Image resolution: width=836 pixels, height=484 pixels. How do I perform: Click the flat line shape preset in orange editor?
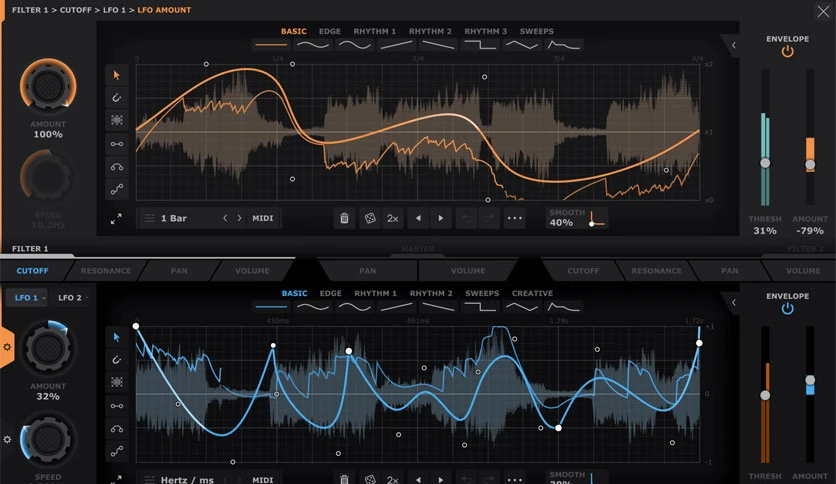(x=271, y=45)
